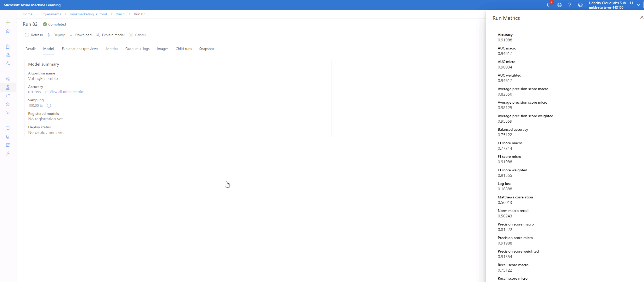Expand the Udacity CloudLabs account dropdown

(x=639, y=5)
